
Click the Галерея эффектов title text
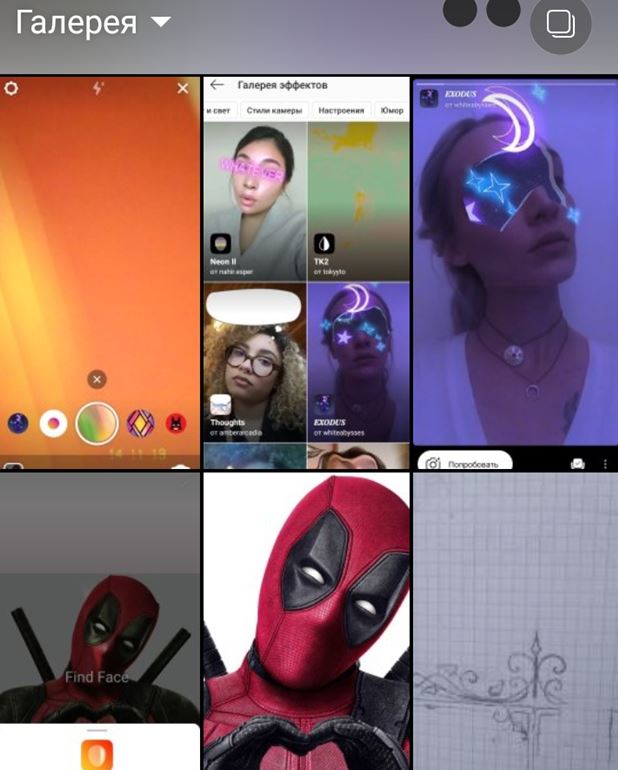tap(282, 85)
